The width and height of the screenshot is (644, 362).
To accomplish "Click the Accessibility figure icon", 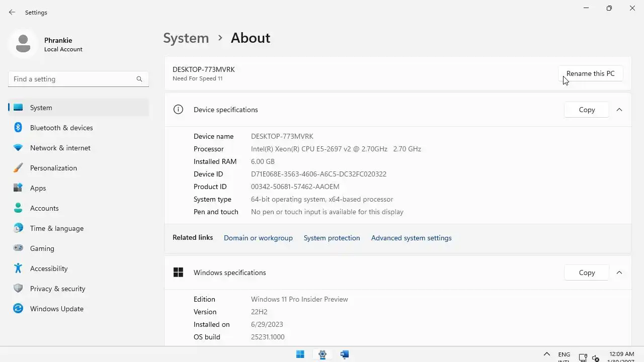I will pos(18,268).
